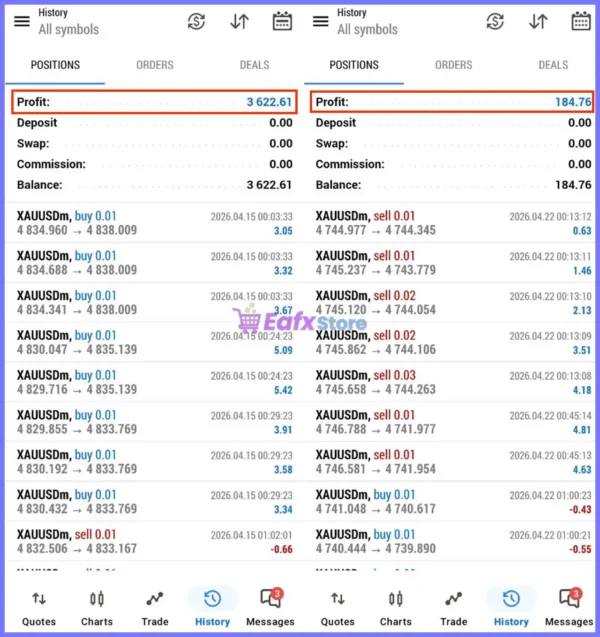Image resolution: width=600 pixels, height=637 pixels.
Task: Switch to DEALS tab in right screen
Action: pyautogui.click(x=553, y=65)
